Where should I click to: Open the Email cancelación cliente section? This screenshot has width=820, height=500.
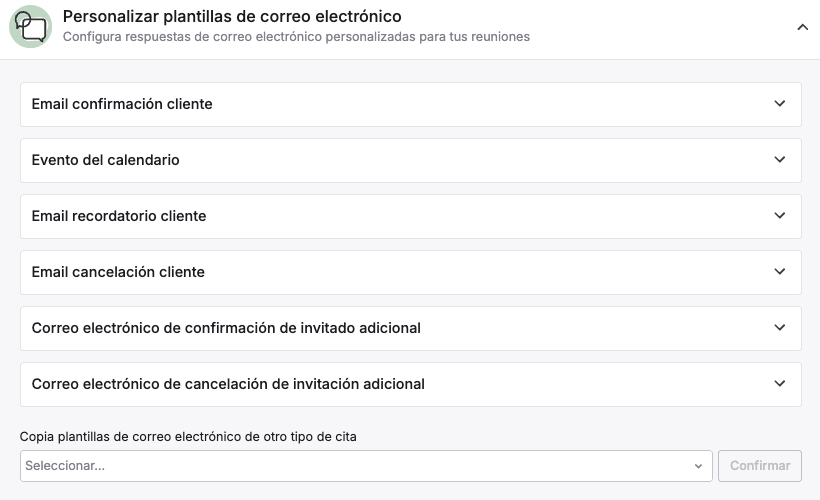tap(411, 272)
